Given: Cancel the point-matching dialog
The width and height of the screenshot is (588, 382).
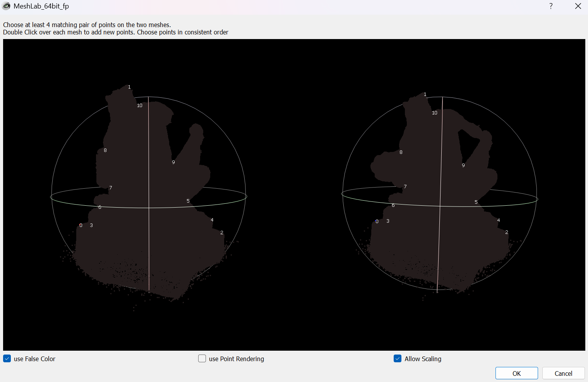Looking at the screenshot, I should 563,373.
